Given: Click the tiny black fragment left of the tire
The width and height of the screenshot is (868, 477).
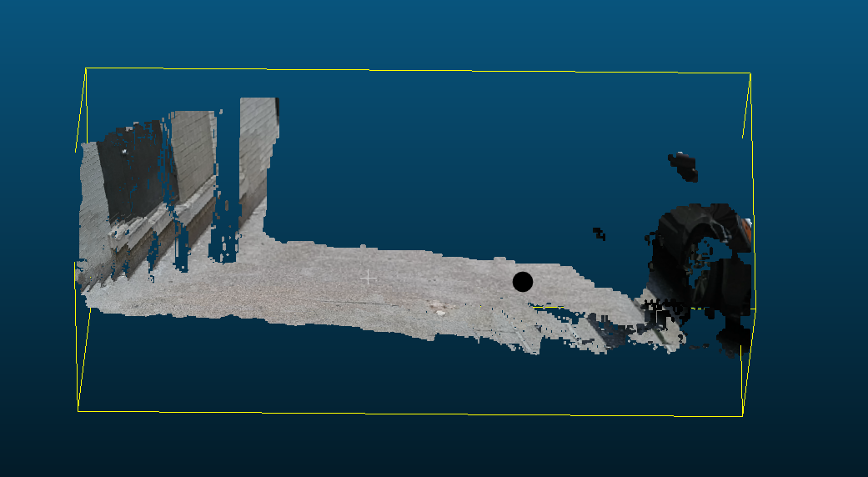Looking at the screenshot, I should (x=598, y=233).
